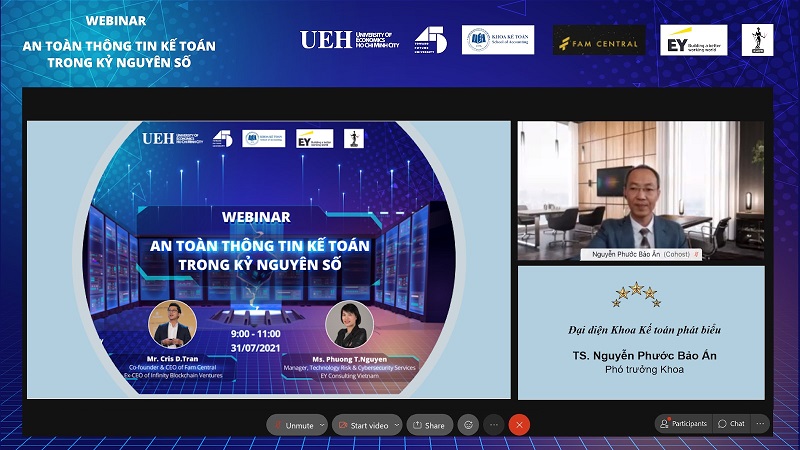800x450 pixels.
Task: Click the five stars graphic
Action: click(636, 294)
